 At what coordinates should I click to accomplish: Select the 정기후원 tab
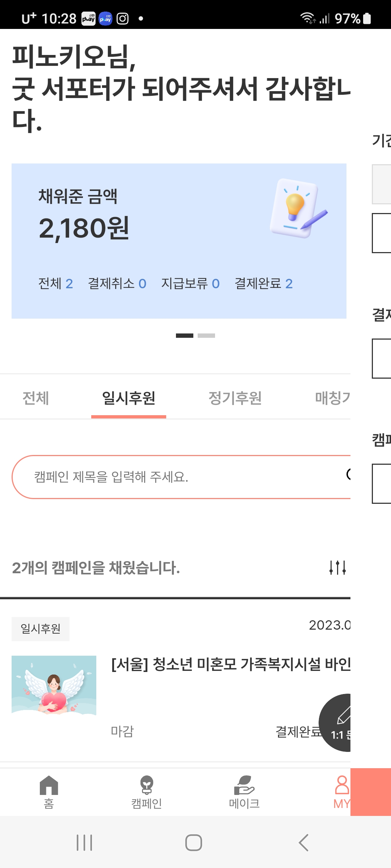(x=235, y=398)
